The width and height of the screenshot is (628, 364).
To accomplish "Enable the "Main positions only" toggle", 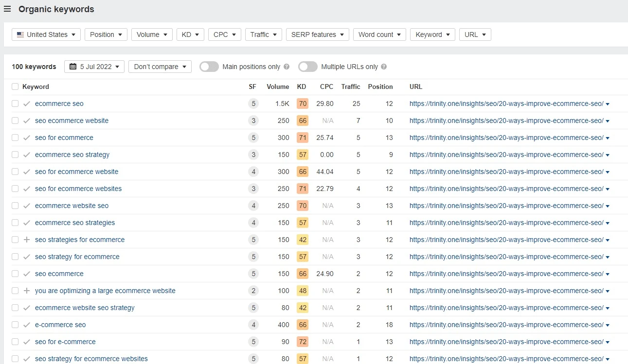I will tap(209, 67).
